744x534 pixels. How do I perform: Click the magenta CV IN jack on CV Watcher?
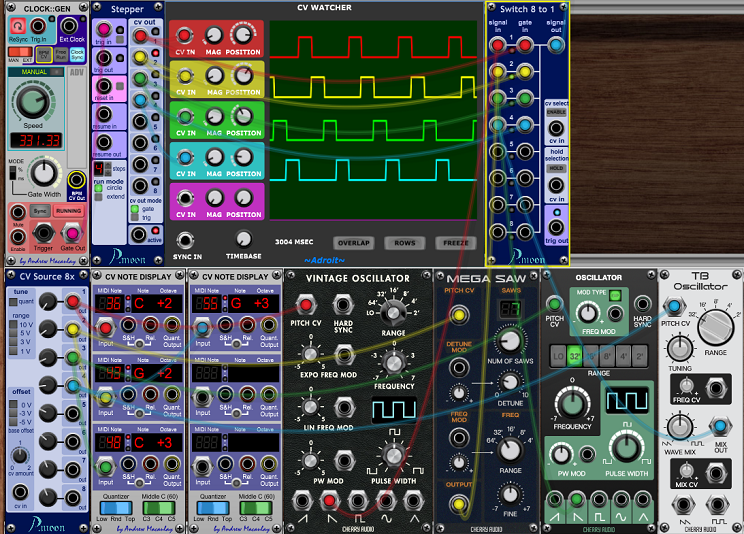click(x=185, y=197)
